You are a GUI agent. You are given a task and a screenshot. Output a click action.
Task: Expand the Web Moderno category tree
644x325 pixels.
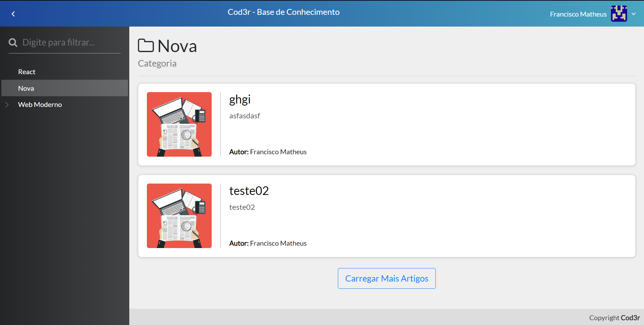[8, 104]
